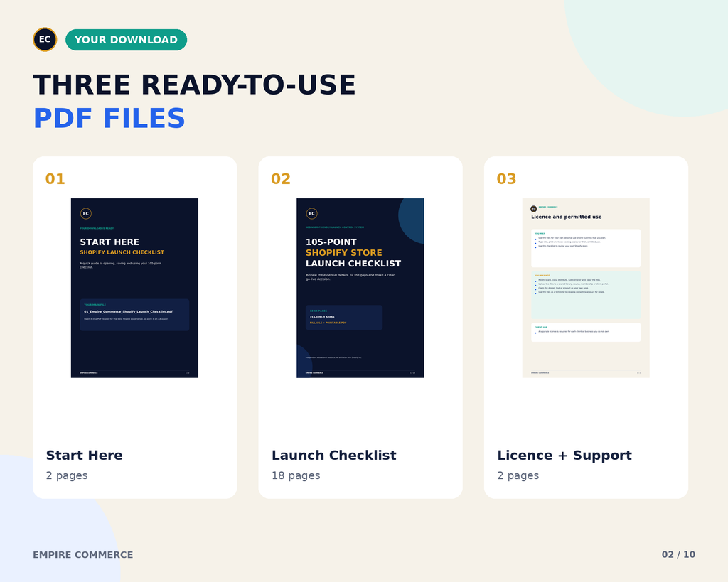The height and width of the screenshot is (582, 728).
Task: Click the 15 LAUNCH AREAS info box
Action: [x=344, y=318]
